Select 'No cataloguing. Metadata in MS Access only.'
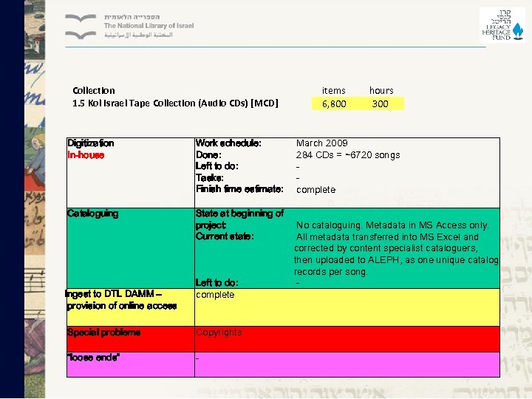This screenshot has width=532, height=399. (392, 225)
